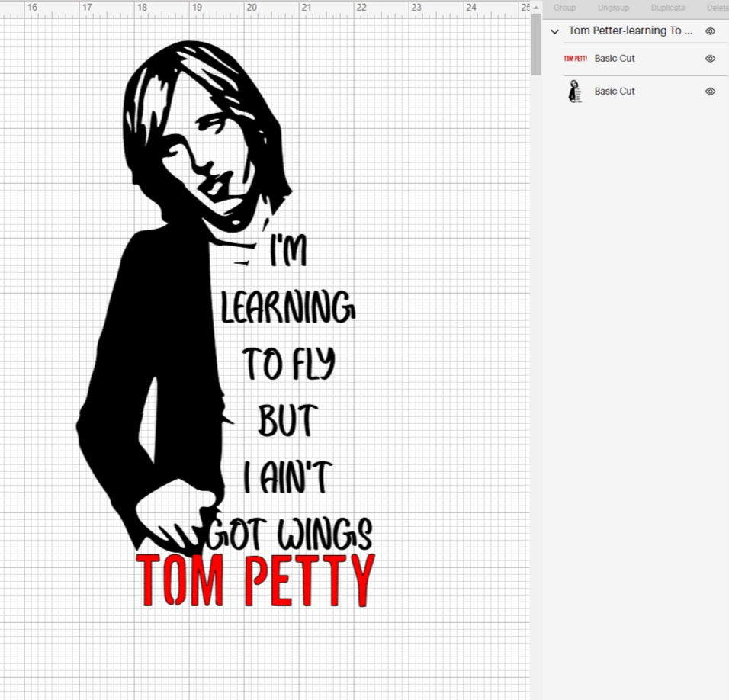This screenshot has height=700, width=729.
Task: Click the Duplicate button in layers panel
Action: click(x=668, y=8)
